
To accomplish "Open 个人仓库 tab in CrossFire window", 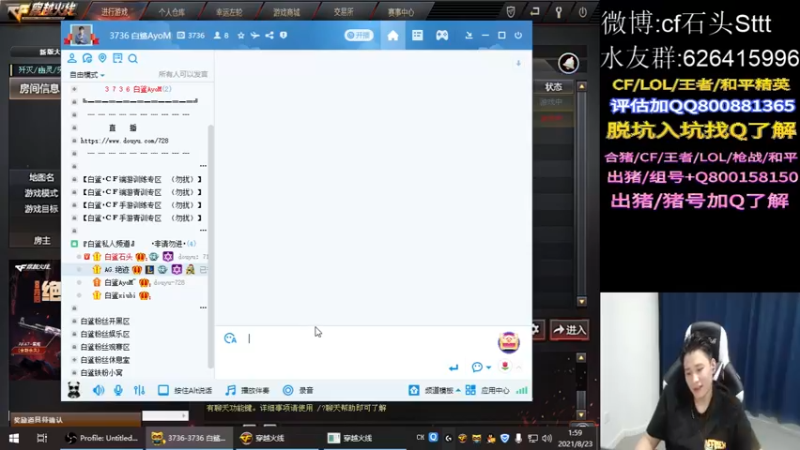I will (171, 12).
